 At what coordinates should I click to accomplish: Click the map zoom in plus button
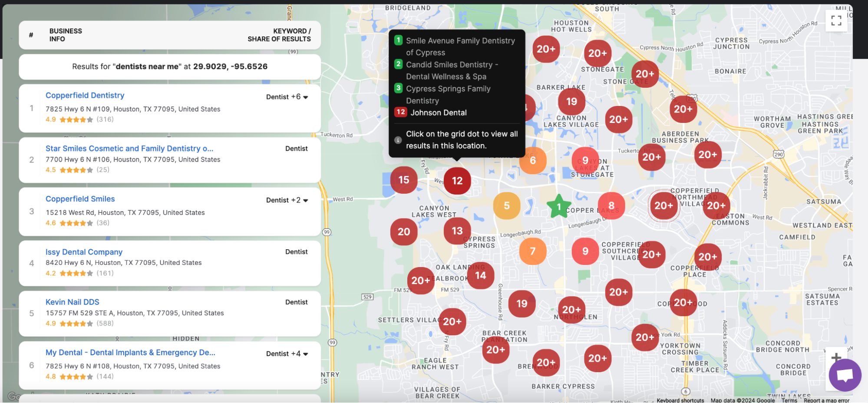click(x=836, y=357)
